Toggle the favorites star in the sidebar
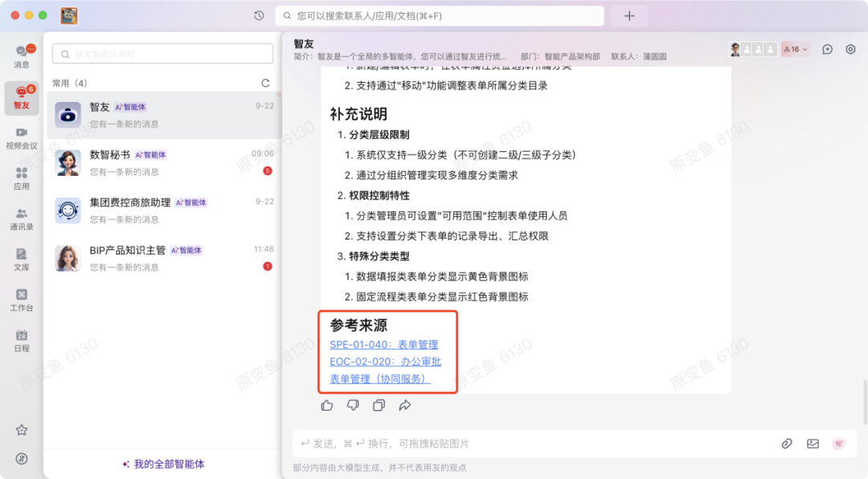 (22, 430)
